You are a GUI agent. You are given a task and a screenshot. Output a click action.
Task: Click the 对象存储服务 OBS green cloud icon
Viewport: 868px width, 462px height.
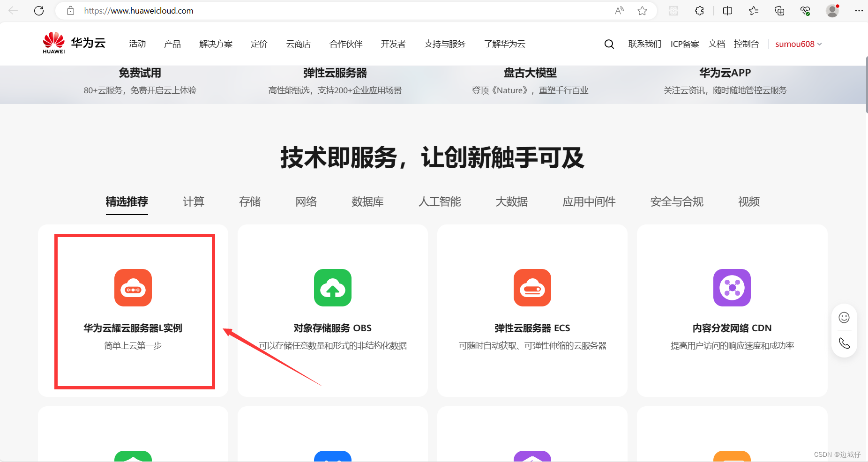pos(333,288)
